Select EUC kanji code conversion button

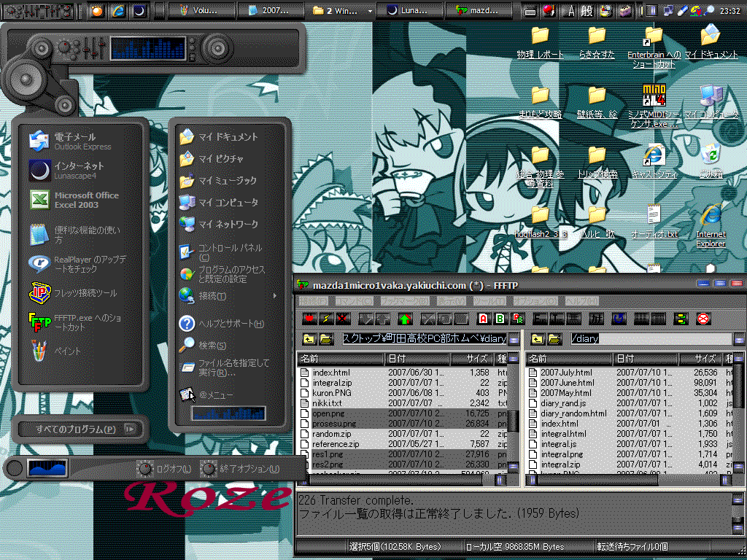point(539,319)
